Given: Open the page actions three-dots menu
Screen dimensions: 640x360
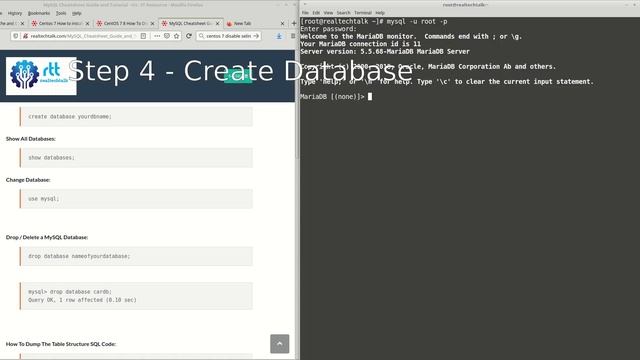Looking at the screenshot, I should [157, 36].
